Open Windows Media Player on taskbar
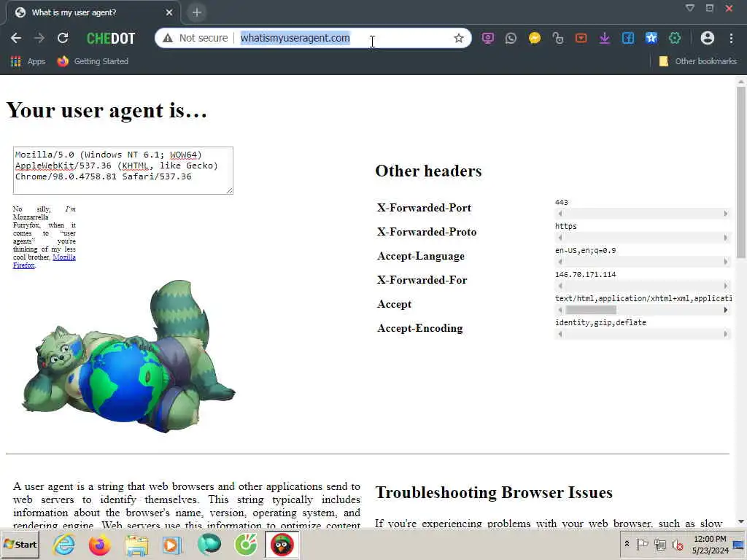 click(x=172, y=545)
